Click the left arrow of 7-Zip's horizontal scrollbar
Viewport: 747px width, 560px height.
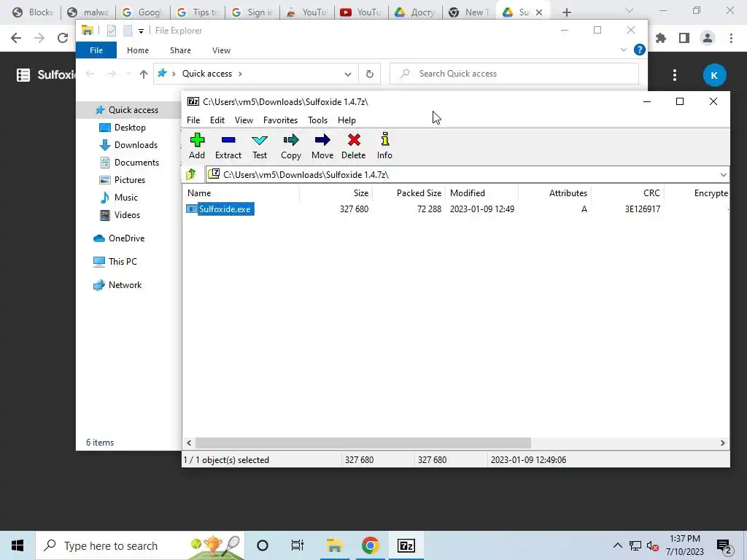tap(189, 443)
